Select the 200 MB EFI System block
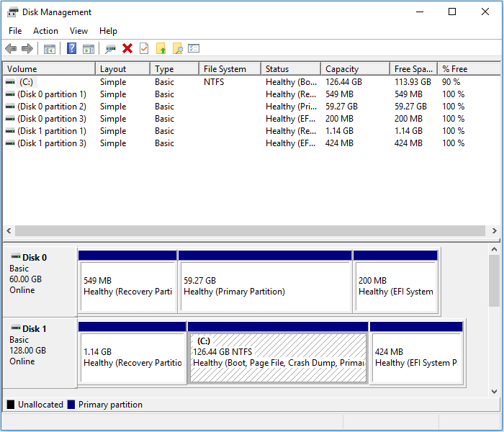The width and height of the screenshot is (504, 432). pos(395,282)
